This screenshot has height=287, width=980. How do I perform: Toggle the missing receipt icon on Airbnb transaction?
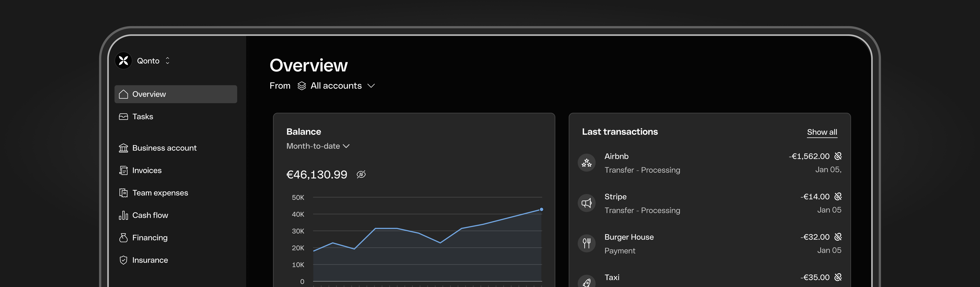point(838,156)
